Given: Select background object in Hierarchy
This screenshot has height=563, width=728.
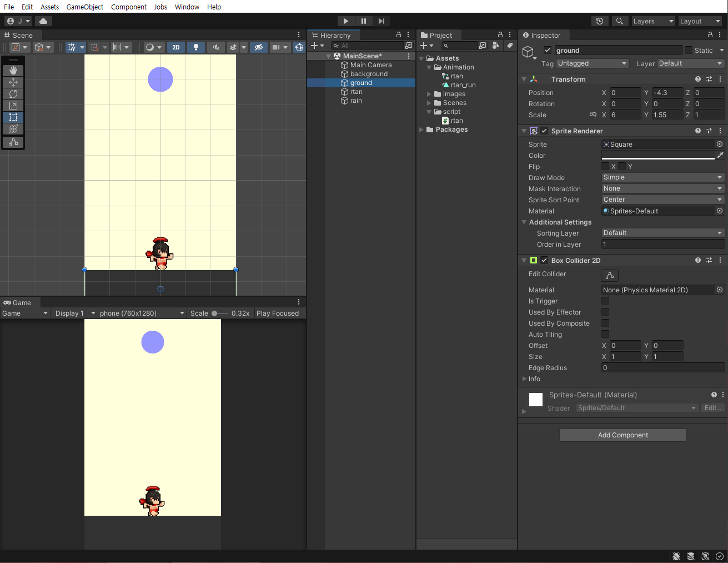Looking at the screenshot, I should 369,74.
